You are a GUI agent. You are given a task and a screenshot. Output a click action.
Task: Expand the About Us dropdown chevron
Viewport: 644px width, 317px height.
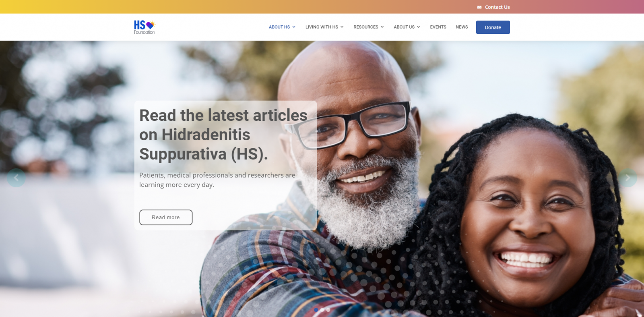click(419, 27)
